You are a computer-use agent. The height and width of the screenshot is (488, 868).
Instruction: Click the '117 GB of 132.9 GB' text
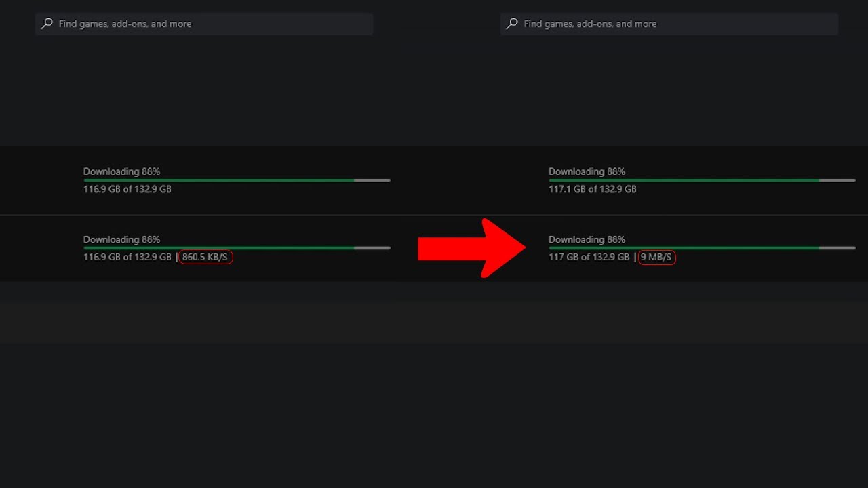589,258
